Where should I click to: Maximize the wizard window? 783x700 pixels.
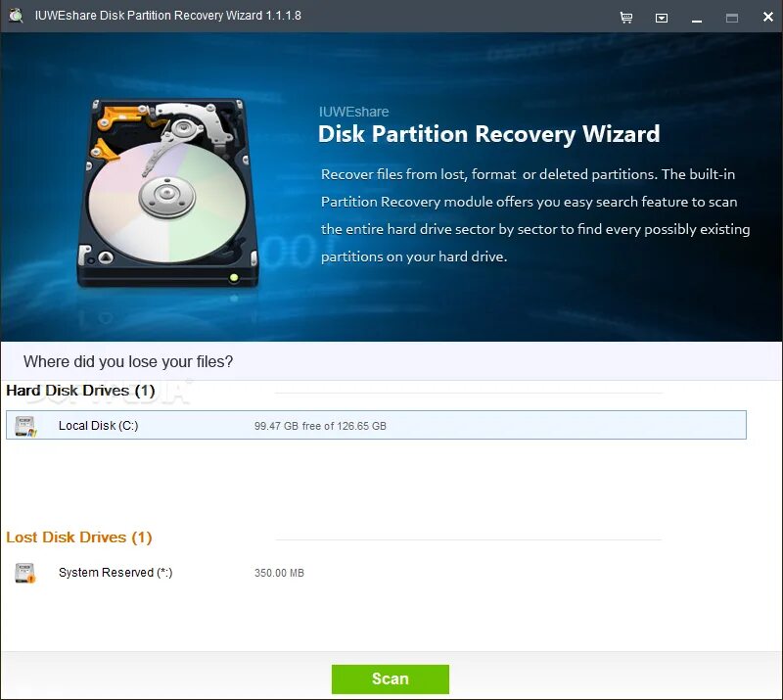pyautogui.click(x=731, y=18)
